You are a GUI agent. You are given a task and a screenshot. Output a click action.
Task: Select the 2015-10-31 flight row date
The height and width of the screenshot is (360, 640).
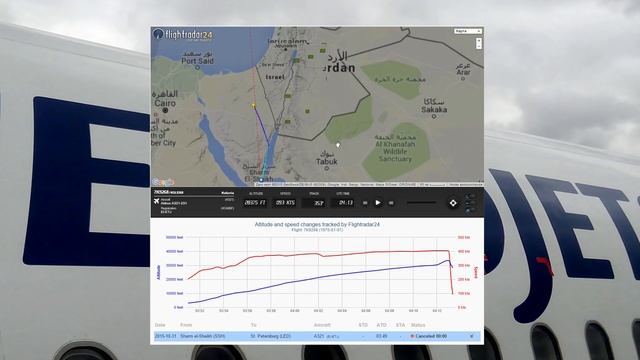click(x=165, y=336)
